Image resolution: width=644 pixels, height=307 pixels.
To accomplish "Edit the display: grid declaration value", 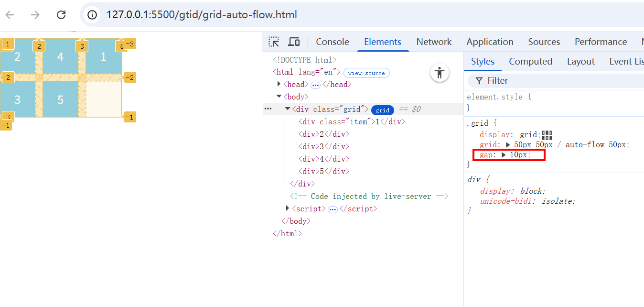I will tap(529, 135).
